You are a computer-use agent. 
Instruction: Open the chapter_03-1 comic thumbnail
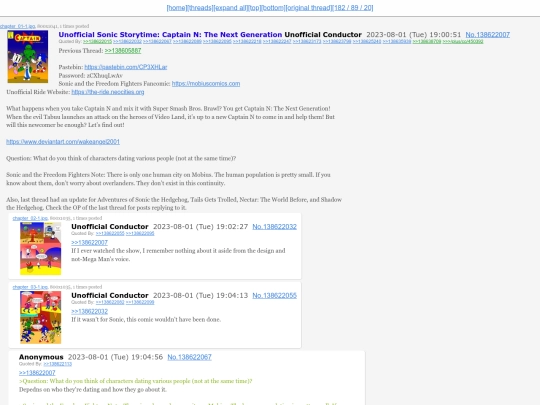[41, 317]
